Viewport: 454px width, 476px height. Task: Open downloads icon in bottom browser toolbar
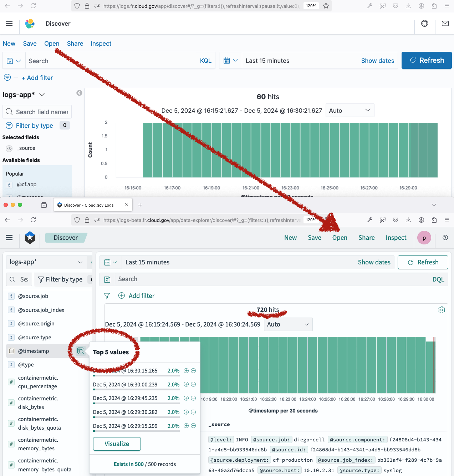tap(408, 220)
